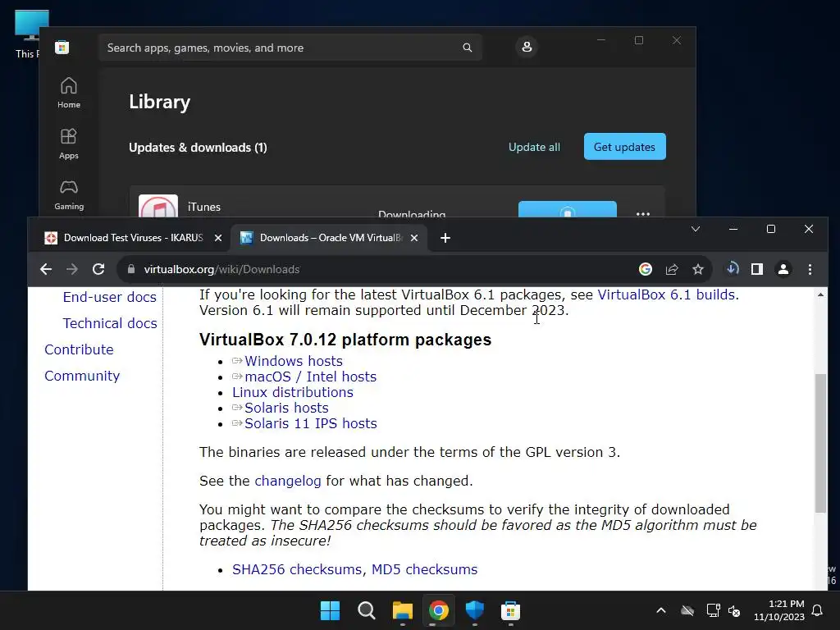Image resolution: width=840 pixels, height=630 pixels.
Task: Go back in Chrome
Action: 46,269
